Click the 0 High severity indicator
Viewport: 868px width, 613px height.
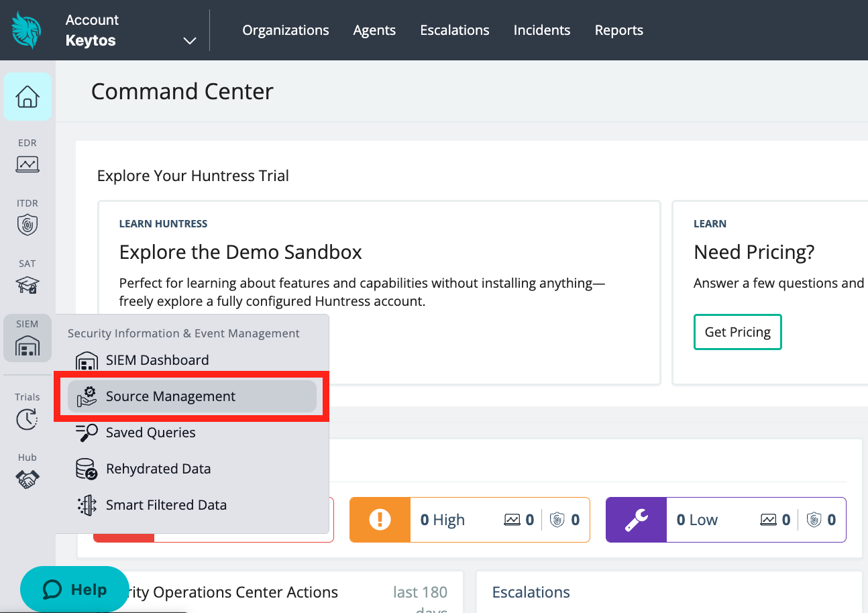click(x=442, y=519)
